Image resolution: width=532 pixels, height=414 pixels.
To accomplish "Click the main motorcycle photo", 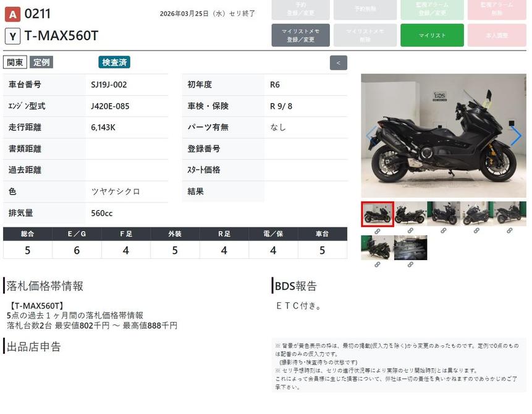I will click(443, 136).
